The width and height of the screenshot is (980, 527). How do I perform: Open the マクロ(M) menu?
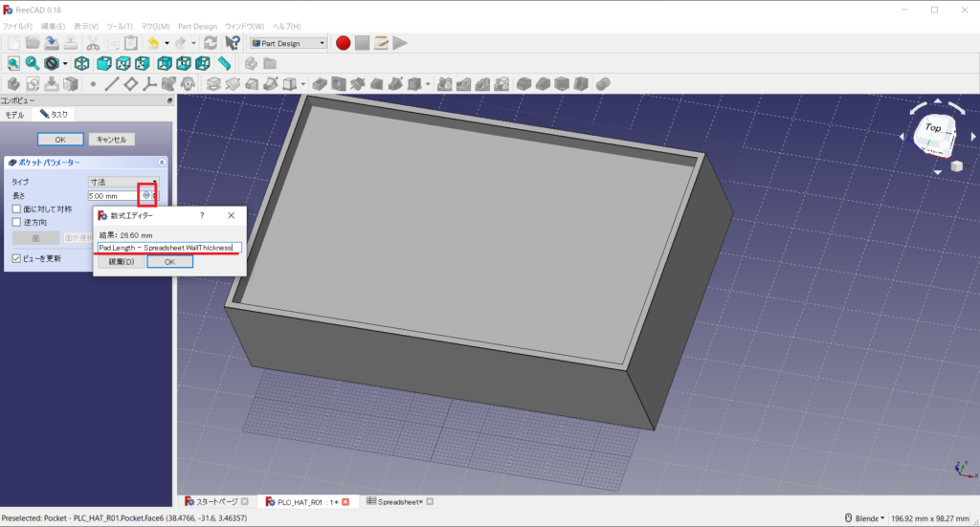(153, 26)
